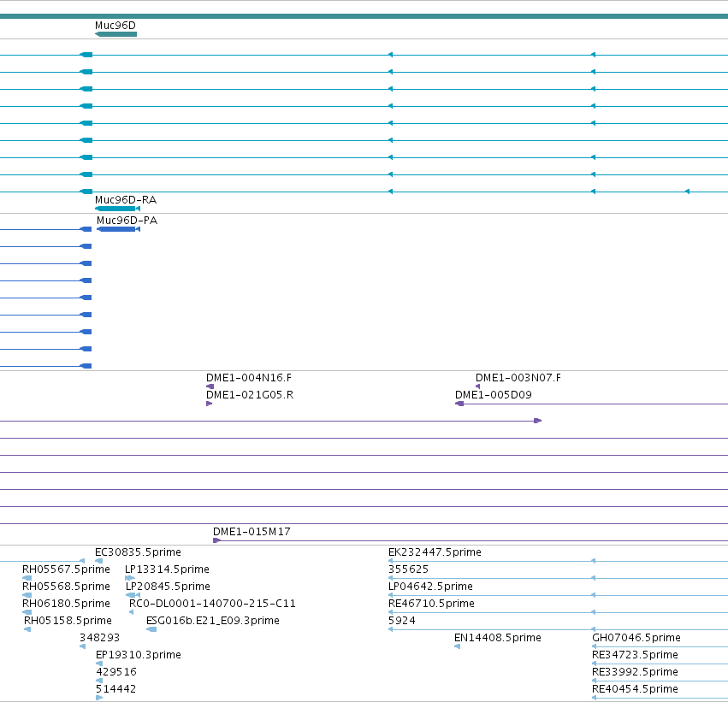Select the RH05158.5prime EST label
Viewport: 728px width, 702px height.
coord(68,621)
